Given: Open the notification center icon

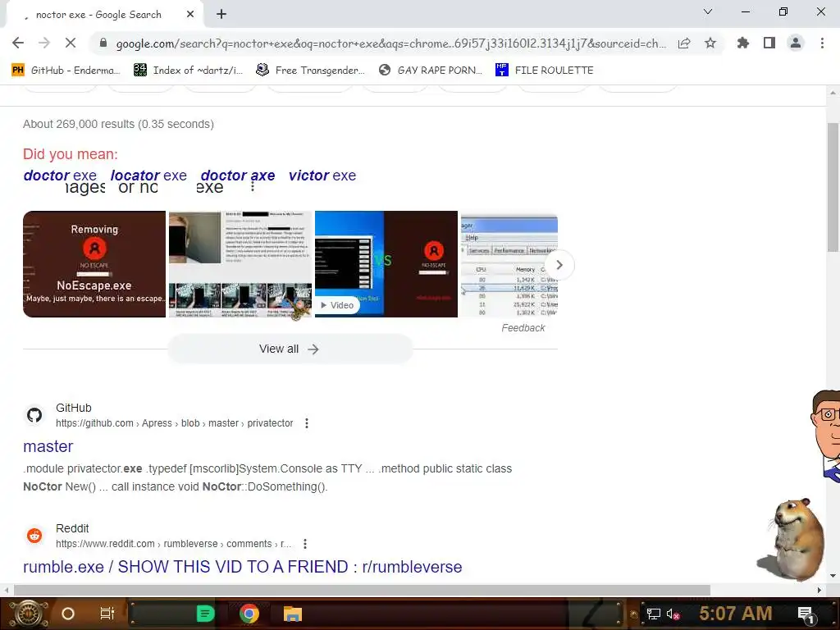Looking at the screenshot, I should pos(806,614).
